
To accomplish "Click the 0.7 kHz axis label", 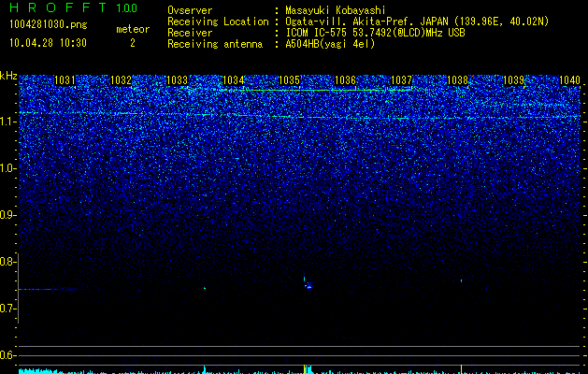I will [x=7, y=309].
